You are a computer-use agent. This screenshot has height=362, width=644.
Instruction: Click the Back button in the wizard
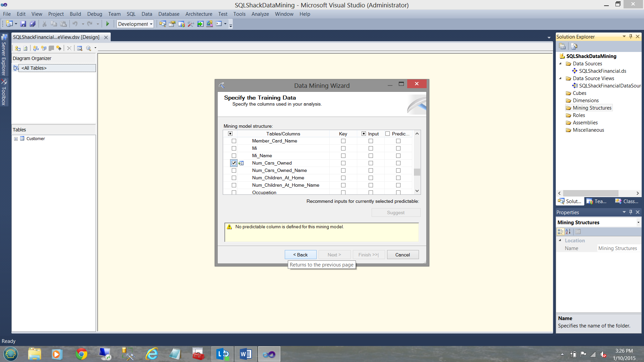(300, 255)
